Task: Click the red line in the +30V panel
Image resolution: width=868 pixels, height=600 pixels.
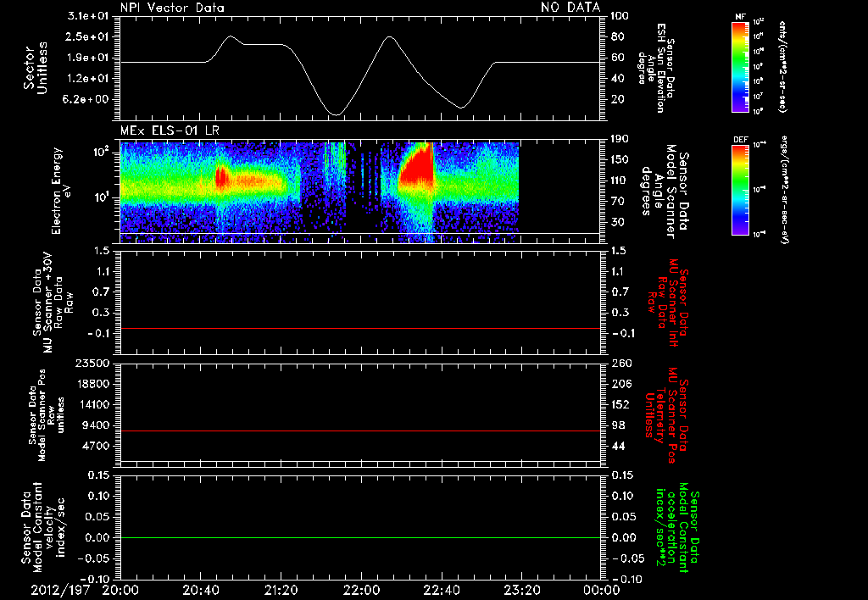Action: 360,328
